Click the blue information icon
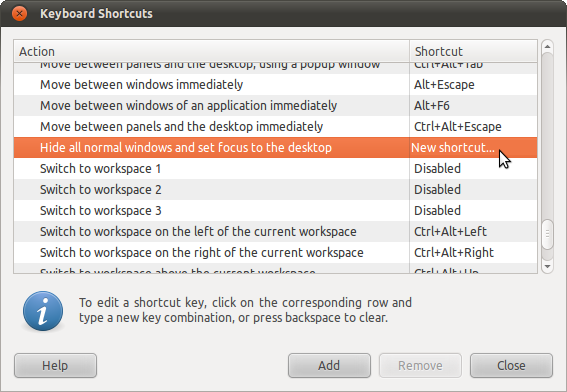This screenshot has height=392, width=567. 43,311
